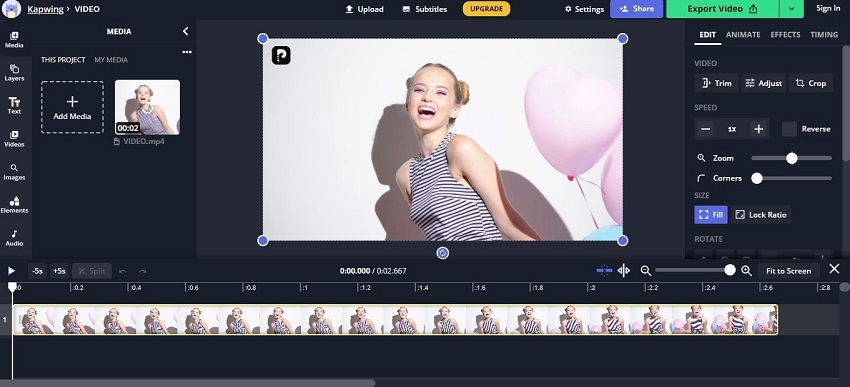Select the video clip on track 1
Viewport: 850px width, 387px height.
[x=395, y=319]
